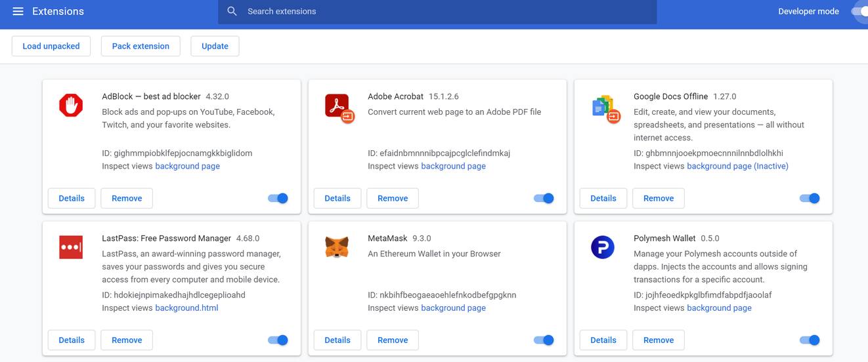Image resolution: width=868 pixels, height=362 pixels.
Task: Toggle Developer mode switch
Action: tap(859, 11)
